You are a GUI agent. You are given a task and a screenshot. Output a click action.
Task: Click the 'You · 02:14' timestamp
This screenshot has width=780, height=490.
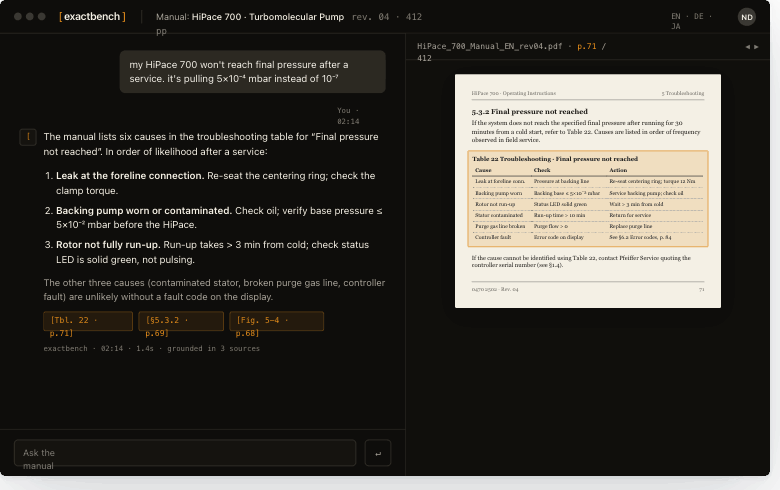tap(348, 116)
